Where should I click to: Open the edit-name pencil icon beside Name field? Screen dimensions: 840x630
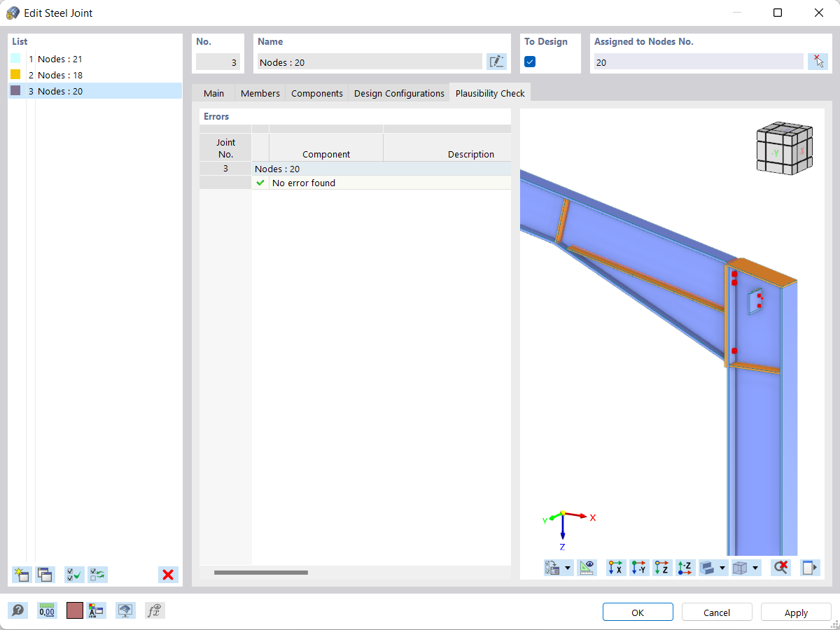click(497, 62)
